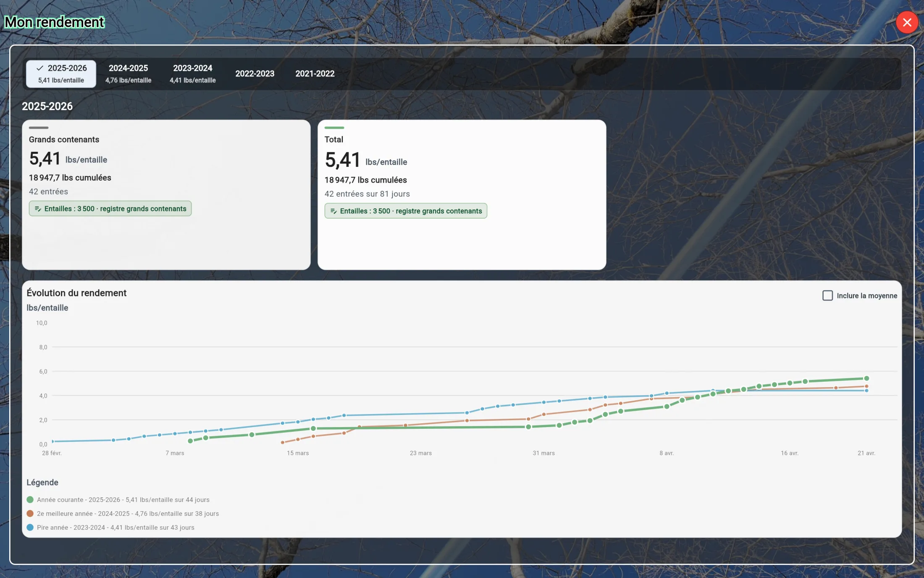Click edit-list icon in Total card chip
This screenshot has width=924, height=578.
coord(333,211)
